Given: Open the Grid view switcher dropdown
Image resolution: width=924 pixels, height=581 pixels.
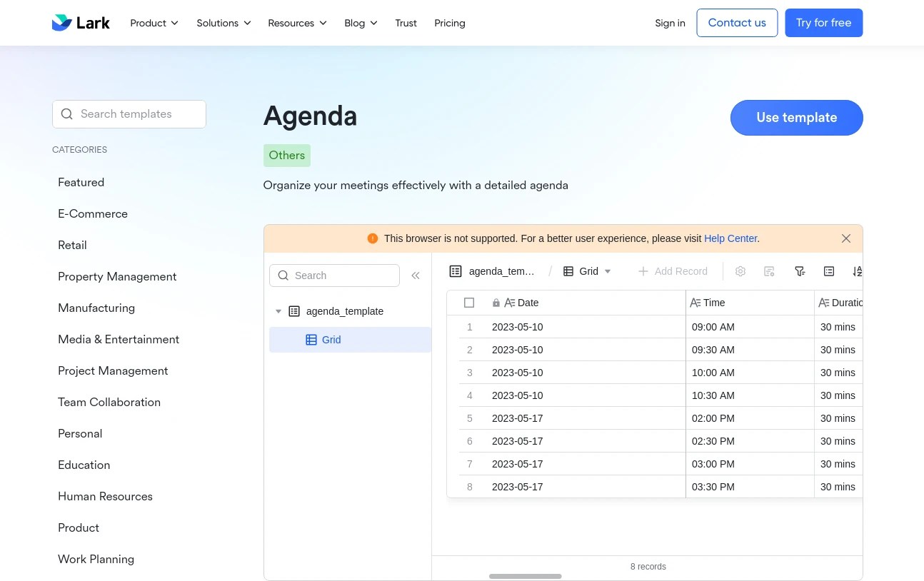Looking at the screenshot, I should pos(588,271).
